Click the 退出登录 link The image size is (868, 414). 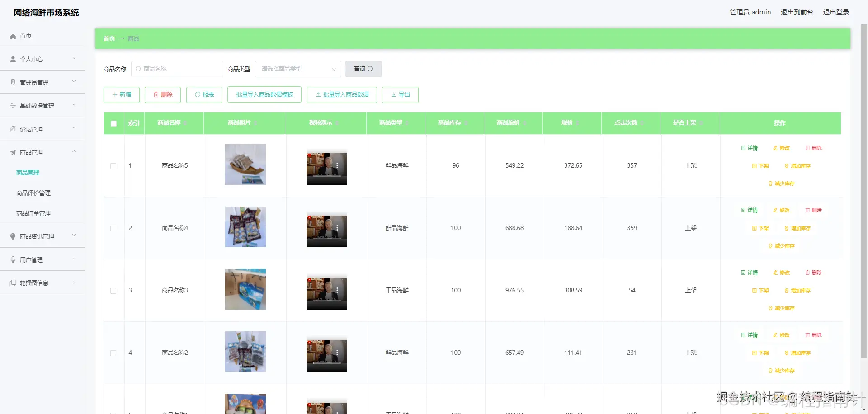836,12
